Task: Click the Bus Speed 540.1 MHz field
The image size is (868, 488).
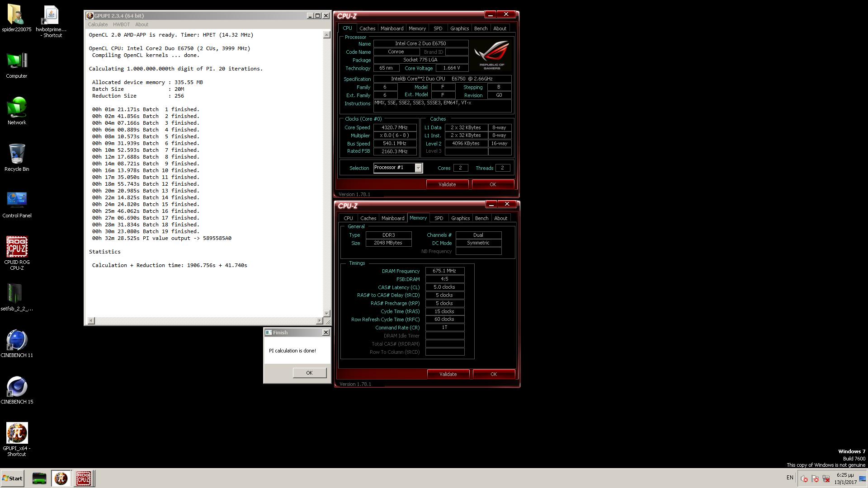Action: (395, 144)
